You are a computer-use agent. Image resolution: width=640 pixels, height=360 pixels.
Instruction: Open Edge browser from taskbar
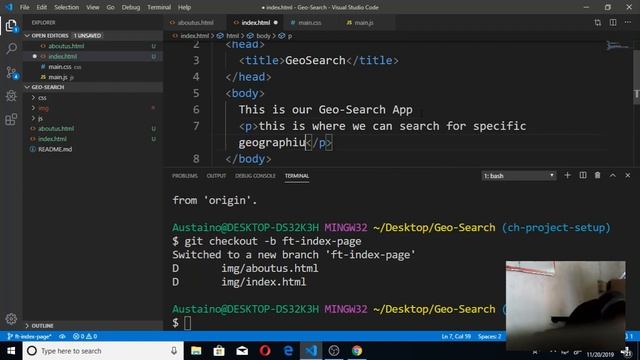point(288,351)
